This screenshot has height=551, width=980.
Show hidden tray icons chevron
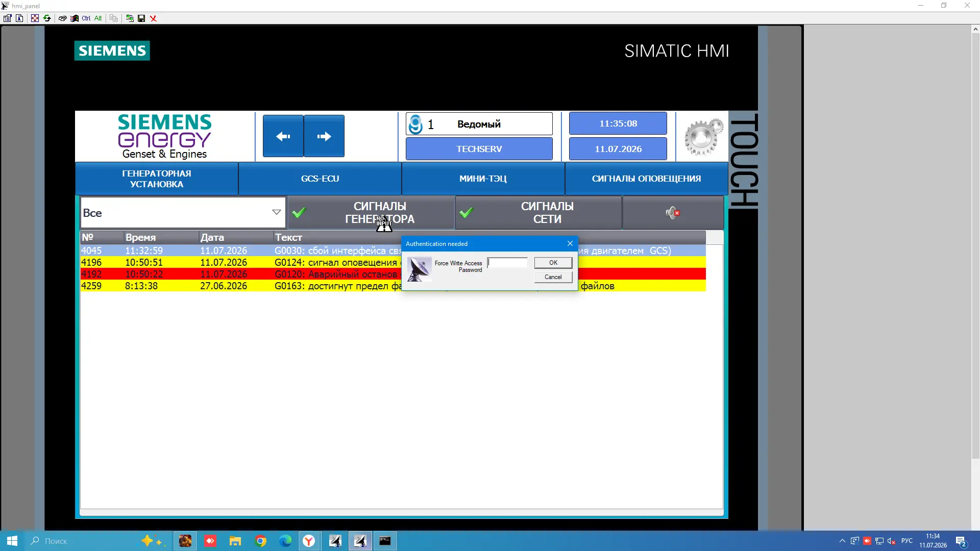842,541
